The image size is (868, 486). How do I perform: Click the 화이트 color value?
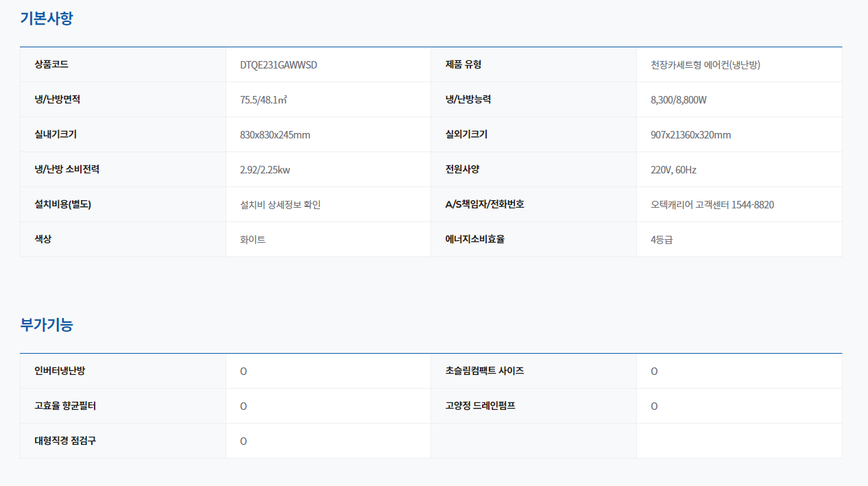(252, 240)
